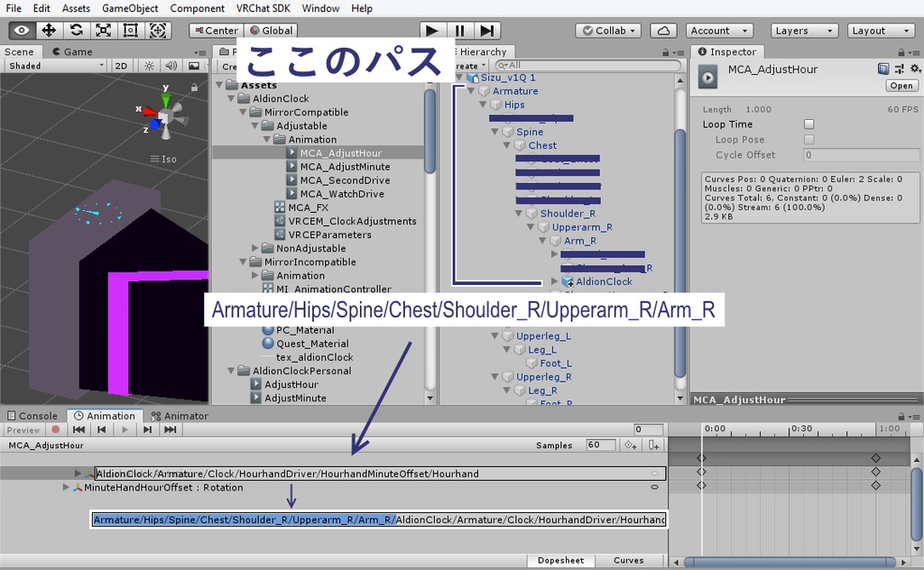The image size is (924, 570).
Task: Switch to Dopesheet view
Action: click(560, 560)
